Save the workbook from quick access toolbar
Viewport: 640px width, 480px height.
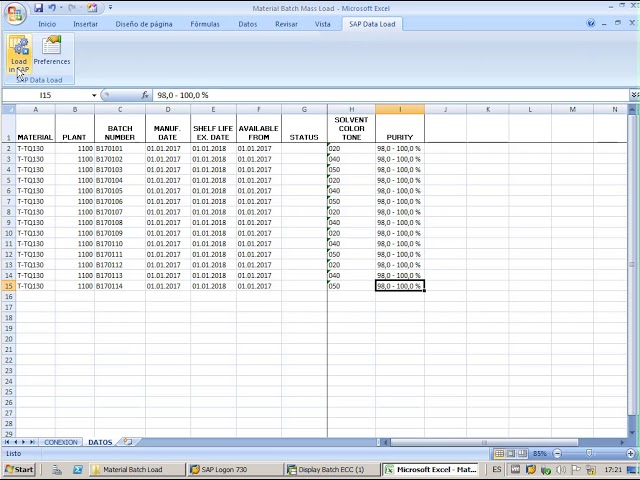(x=38, y=7)
